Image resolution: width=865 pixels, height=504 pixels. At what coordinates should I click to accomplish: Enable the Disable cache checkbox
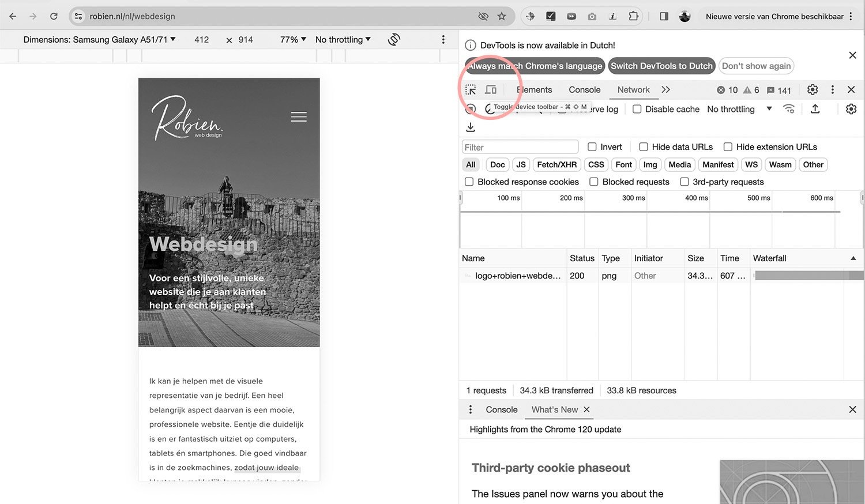click(637, 109)
